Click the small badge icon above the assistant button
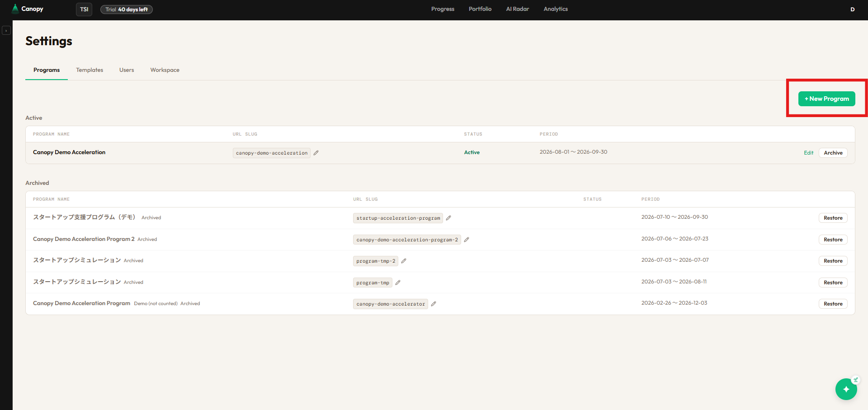This screenshot has height=410, width=868. (855, 380)
